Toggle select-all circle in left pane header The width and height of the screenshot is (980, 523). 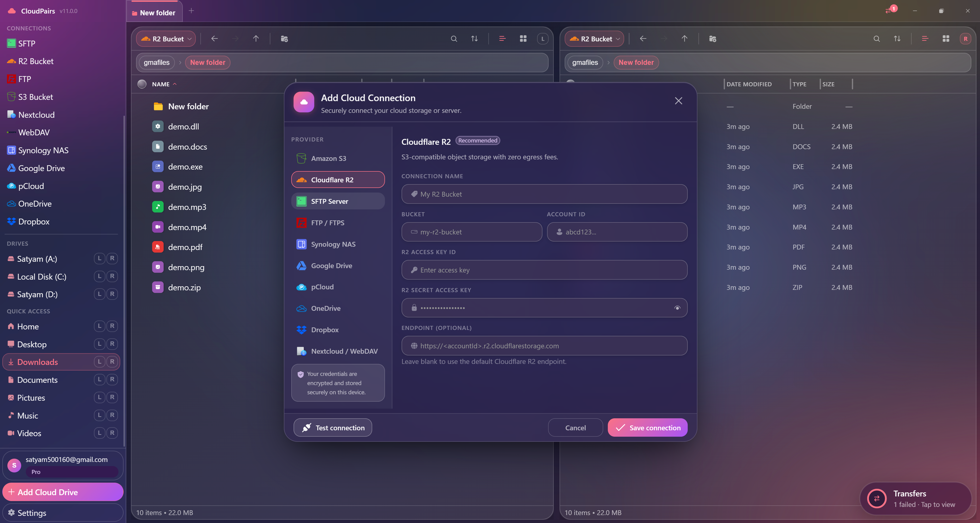click(142, 84)
